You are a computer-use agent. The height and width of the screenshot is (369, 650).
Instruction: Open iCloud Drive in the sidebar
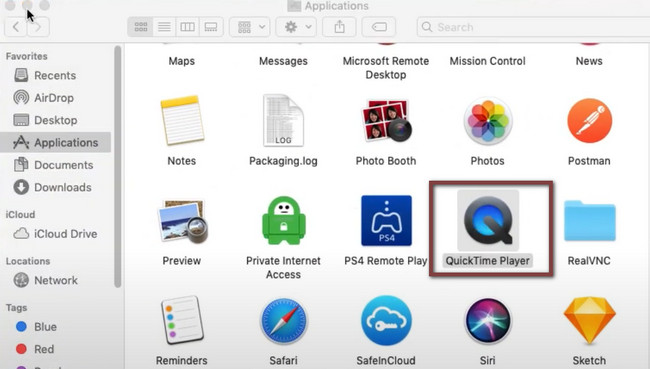[55, 234]
